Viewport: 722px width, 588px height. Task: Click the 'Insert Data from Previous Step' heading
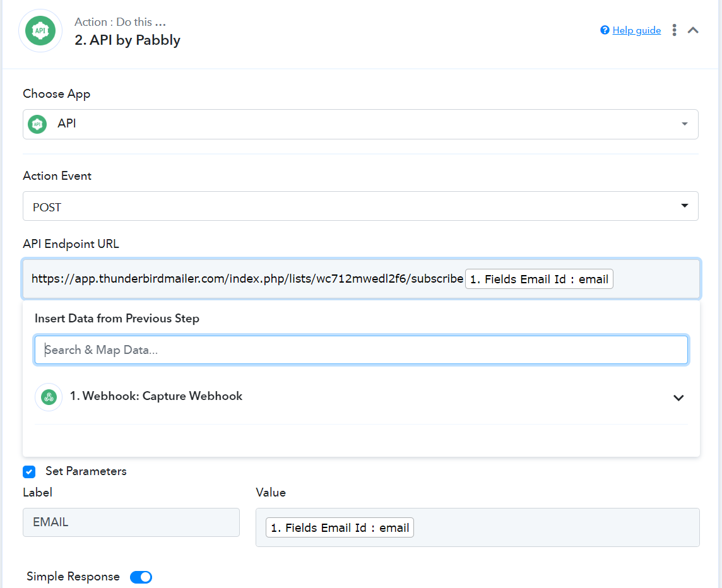coord(117,319)
